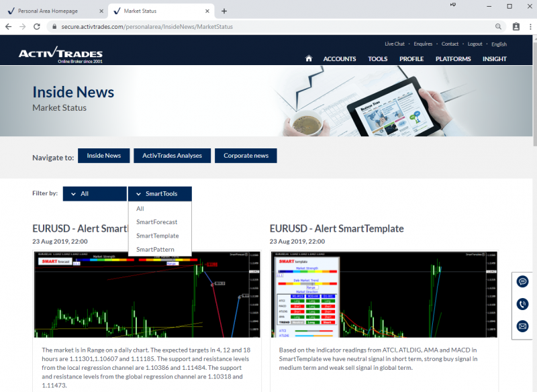Expand the All filter dropdown
537x392 pixels.
coord(95,194)
